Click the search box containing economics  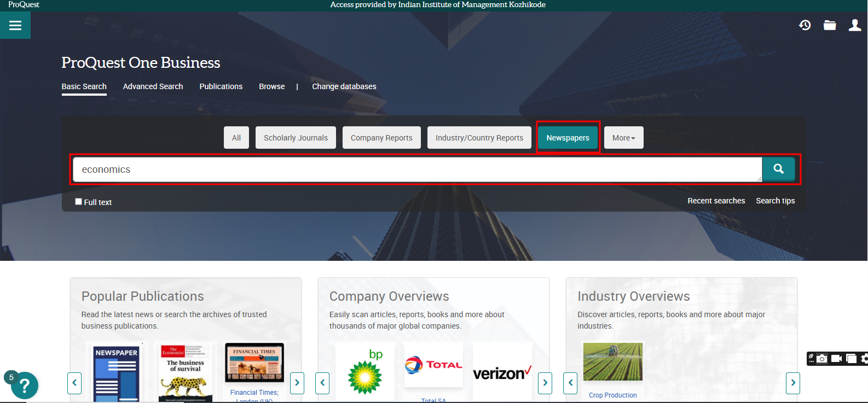(x=416, y=170)
